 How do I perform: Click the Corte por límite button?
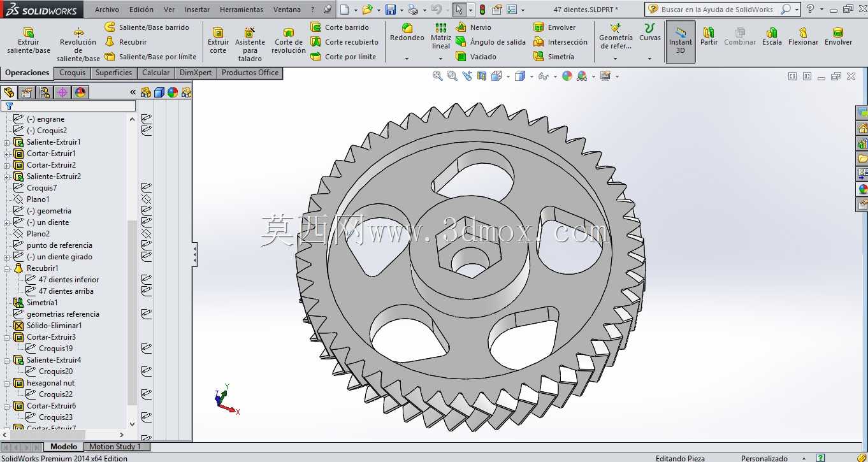(x=343, y=57)
